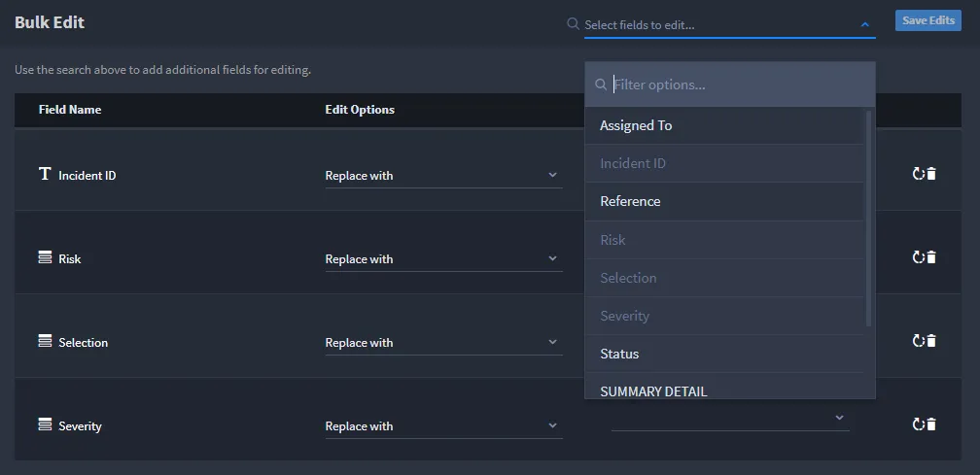Choose Assigned To from the field list
Viewport: 980px width, 475px height.
[x=724, y=125]
